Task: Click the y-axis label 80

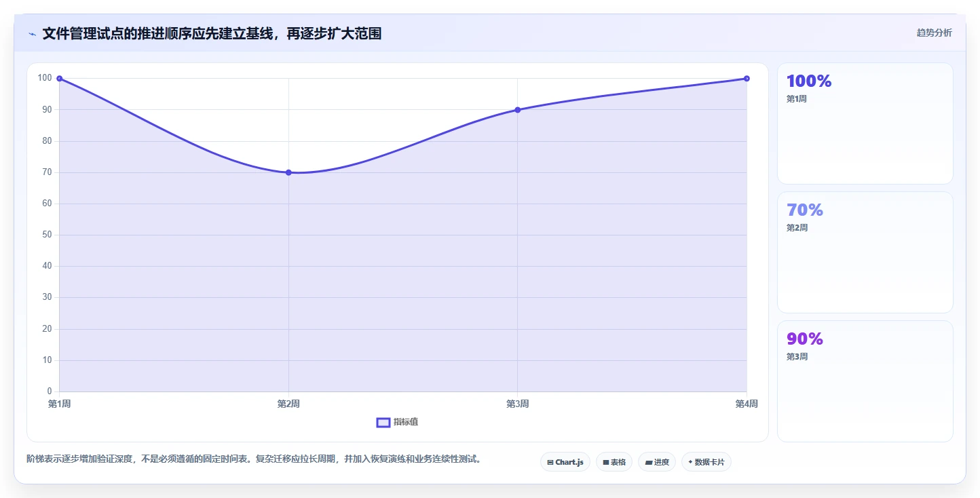Action: tap(47, 141)
